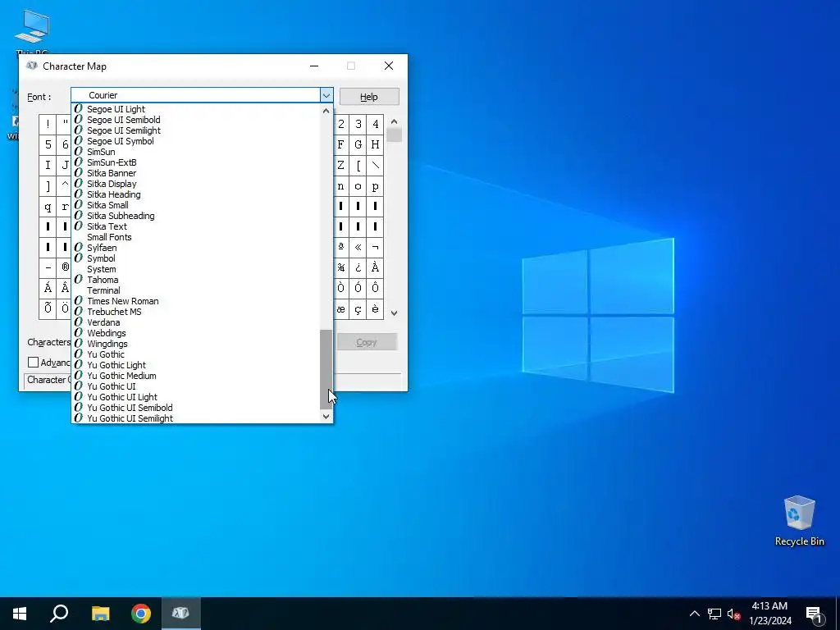Choose Small Fonts entry
Screen dimensions: 840x630
pyautogui.click(x=195, y=237)
